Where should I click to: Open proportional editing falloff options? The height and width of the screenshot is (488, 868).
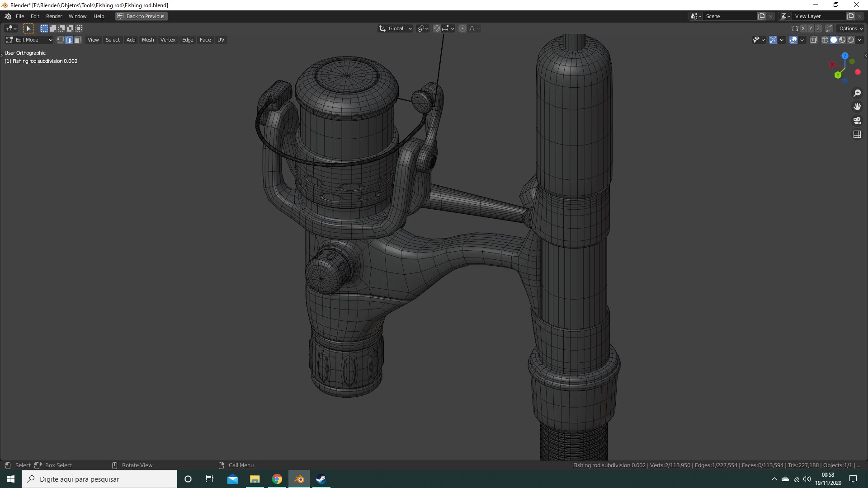click(x=474, y=28)
